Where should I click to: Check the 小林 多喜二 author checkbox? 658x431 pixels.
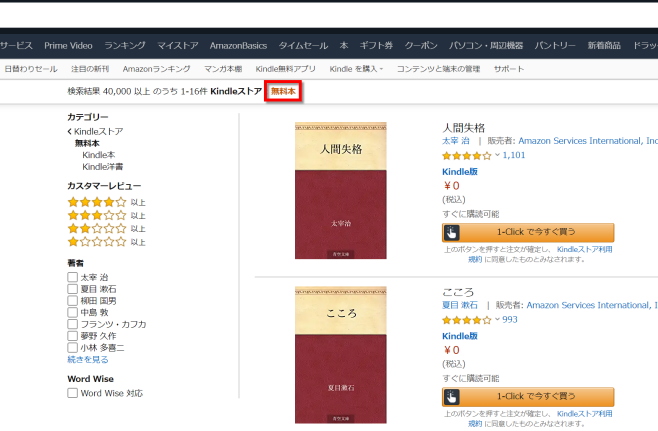(x=73, y=347)
